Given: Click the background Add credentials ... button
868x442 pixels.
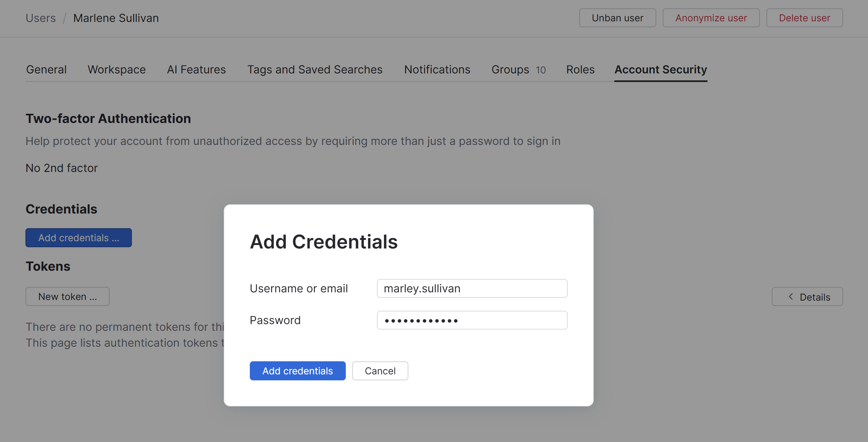Looking at the screenshot, I should [x=79, y=237].
